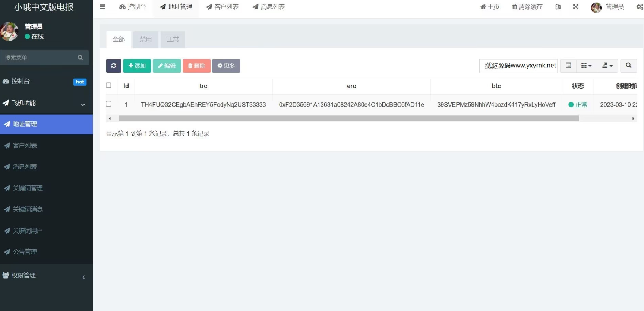
Task: Go to 主页 home link
Action: 490,7
